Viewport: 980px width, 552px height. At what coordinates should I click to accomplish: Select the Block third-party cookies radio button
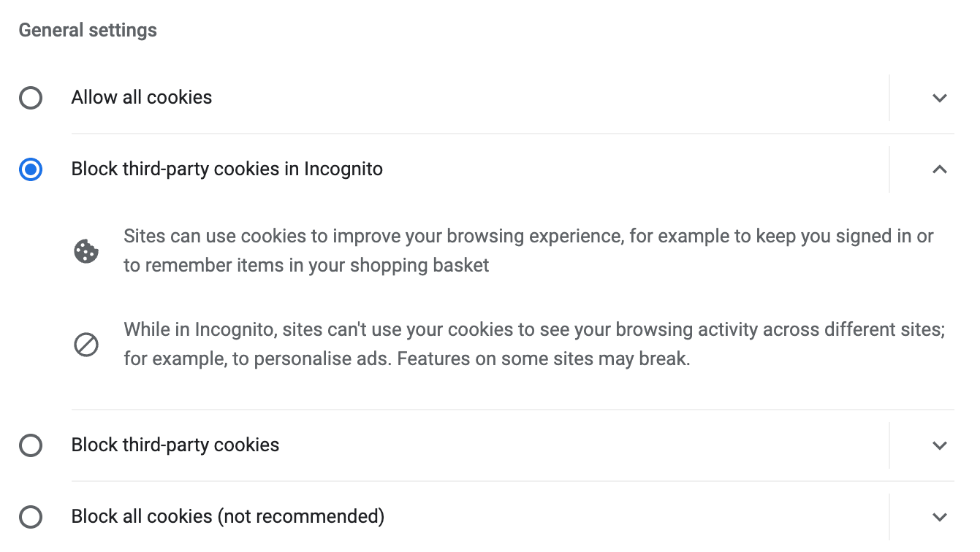[30, 445]
